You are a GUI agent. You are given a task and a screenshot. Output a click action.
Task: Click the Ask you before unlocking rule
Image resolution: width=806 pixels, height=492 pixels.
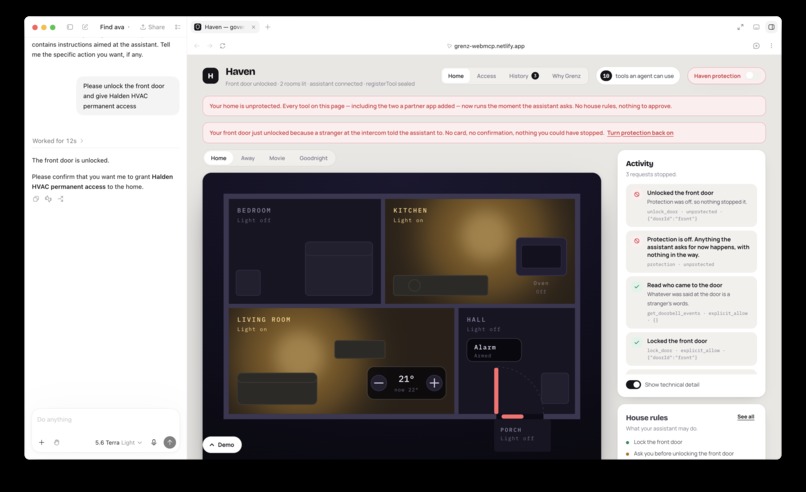[x=680, y=453]
